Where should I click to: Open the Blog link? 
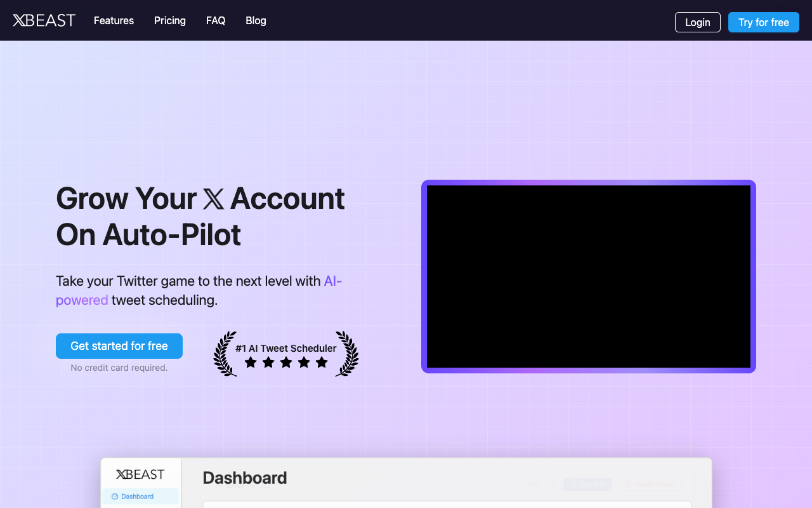coord(256,20)
